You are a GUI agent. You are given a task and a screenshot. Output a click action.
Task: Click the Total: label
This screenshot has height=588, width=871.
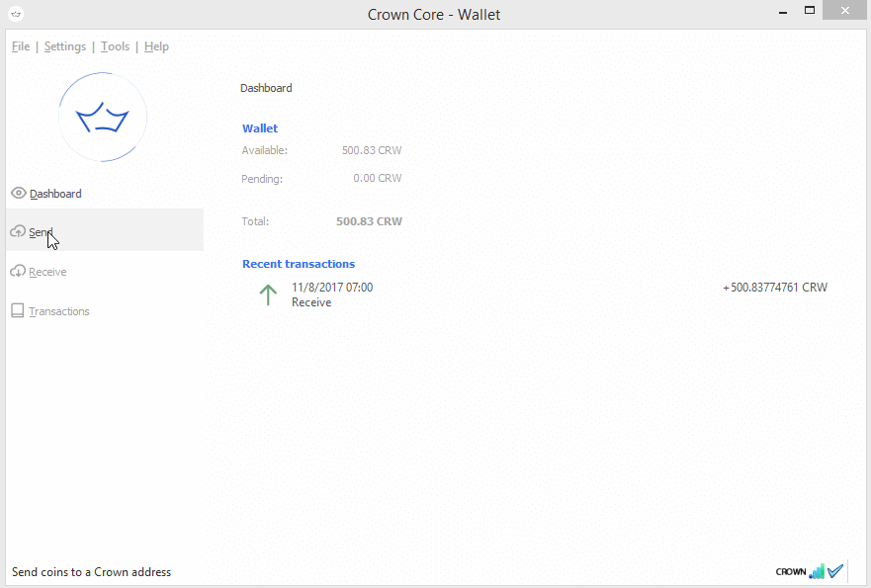[x=255, y=221]
